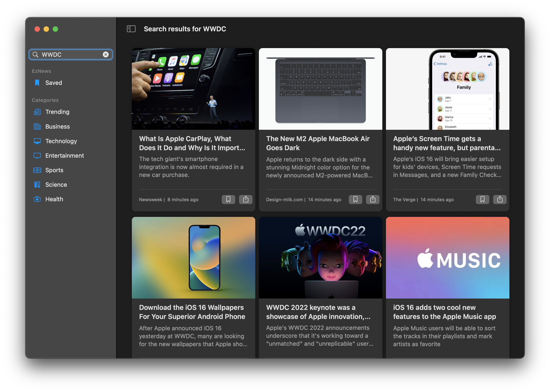
Task: Share the Apple CarPlay article
Action: (246, 199)
